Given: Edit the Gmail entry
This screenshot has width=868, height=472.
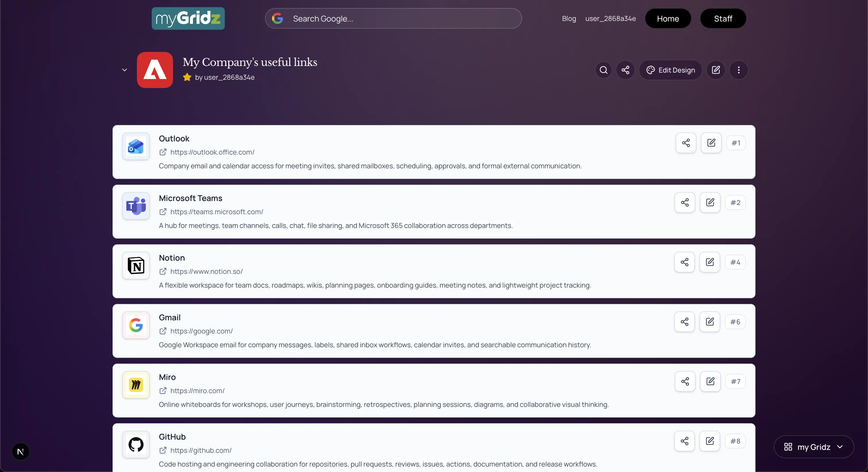Looking at the screenshot, I should pyautogui.click(x=710, y=321).
